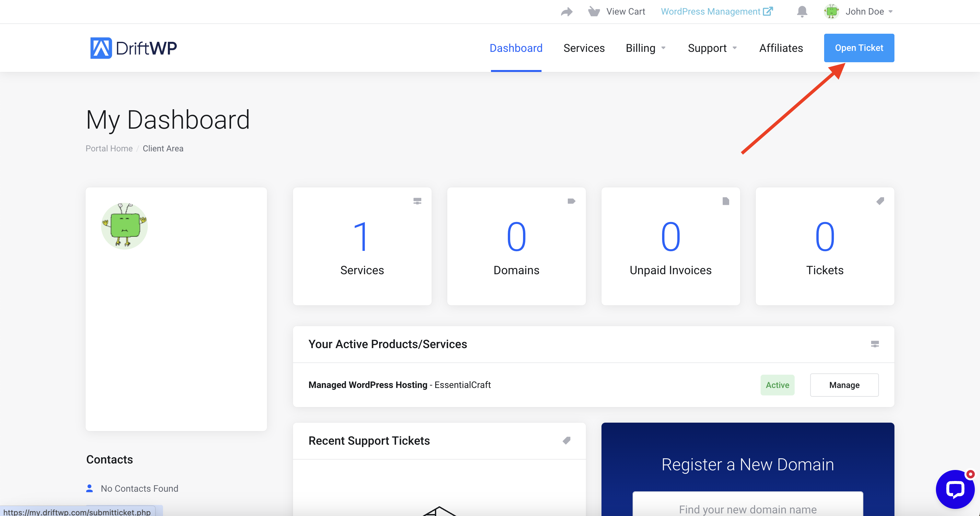Screen dimensions: 980x516
Task: Click tag icon on Domains card
Action: pos(571,201)
